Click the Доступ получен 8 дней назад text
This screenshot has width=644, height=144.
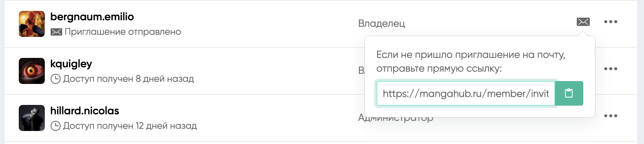(x=129, y=79)
